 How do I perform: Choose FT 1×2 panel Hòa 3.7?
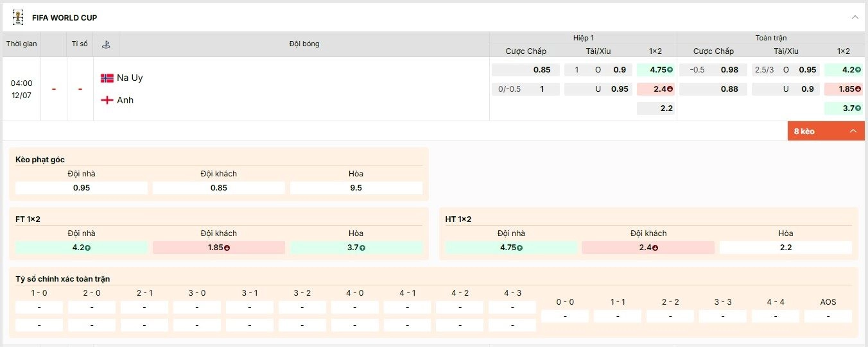(x=356, y=248)
